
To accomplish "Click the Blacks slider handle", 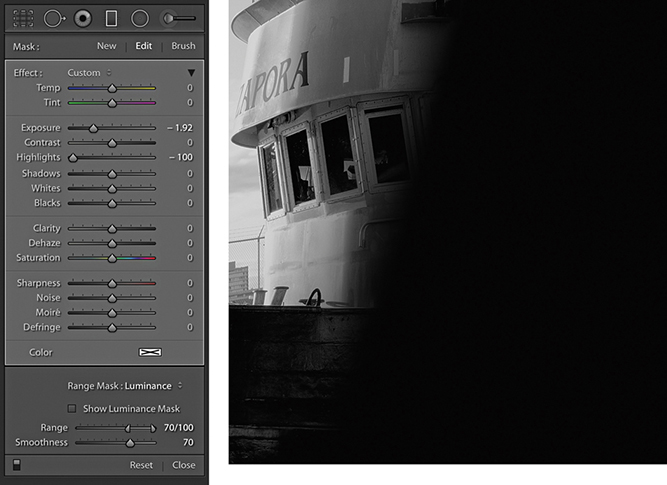I will [112, 203].
